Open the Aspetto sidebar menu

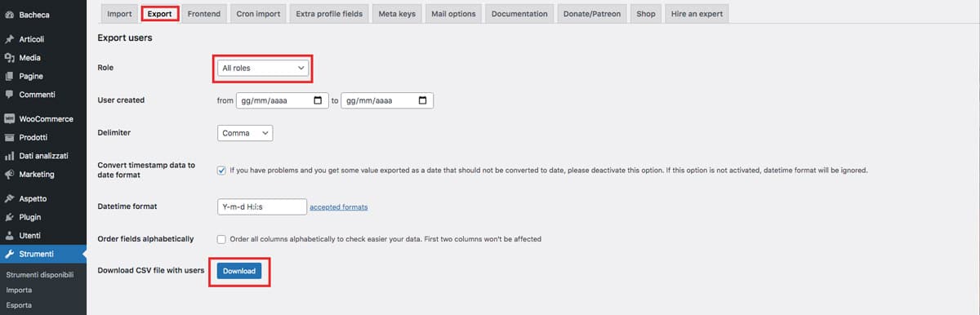[x=43, y=198]
